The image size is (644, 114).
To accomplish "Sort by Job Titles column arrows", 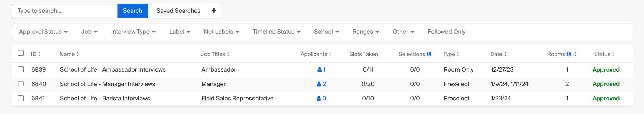I will point(228,54).
